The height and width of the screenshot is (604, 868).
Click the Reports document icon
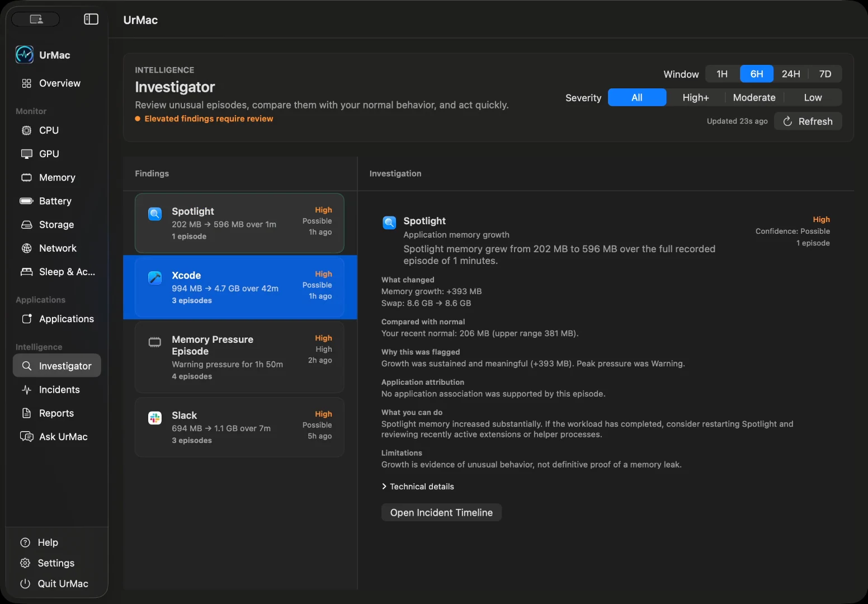click(x=26, y=413)
